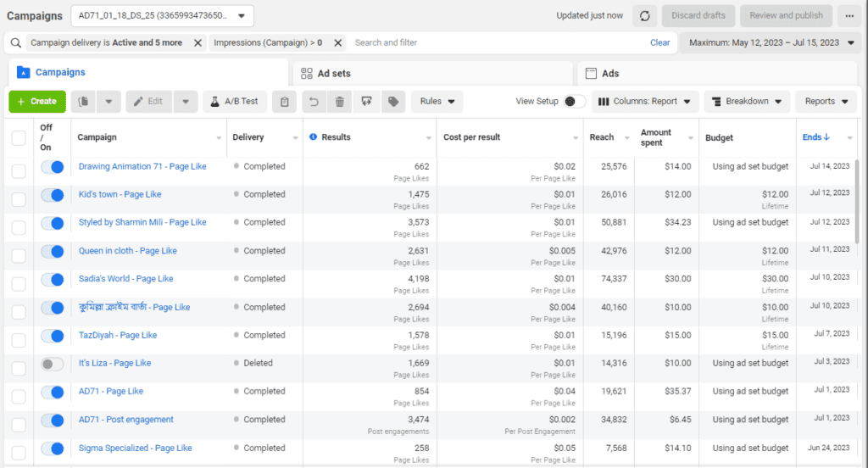Click the Clear filters link

pos(659,42)
